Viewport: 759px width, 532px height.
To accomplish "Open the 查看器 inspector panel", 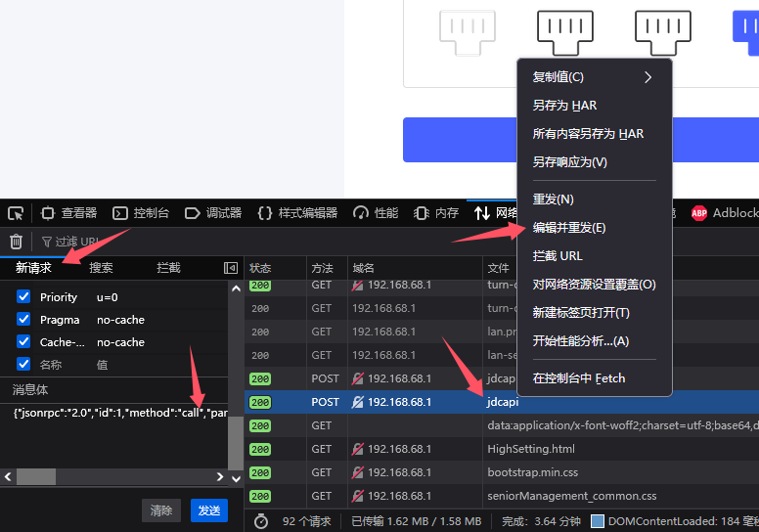I will click(69, 213).
